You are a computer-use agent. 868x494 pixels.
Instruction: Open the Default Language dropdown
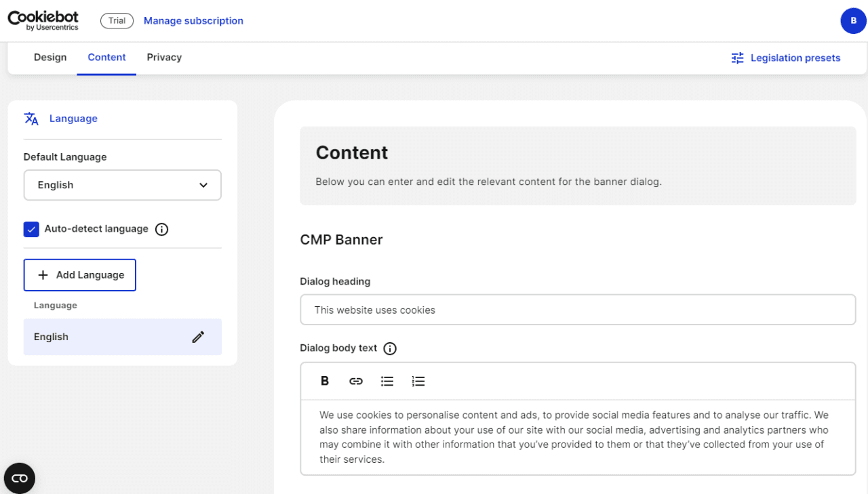122,184
